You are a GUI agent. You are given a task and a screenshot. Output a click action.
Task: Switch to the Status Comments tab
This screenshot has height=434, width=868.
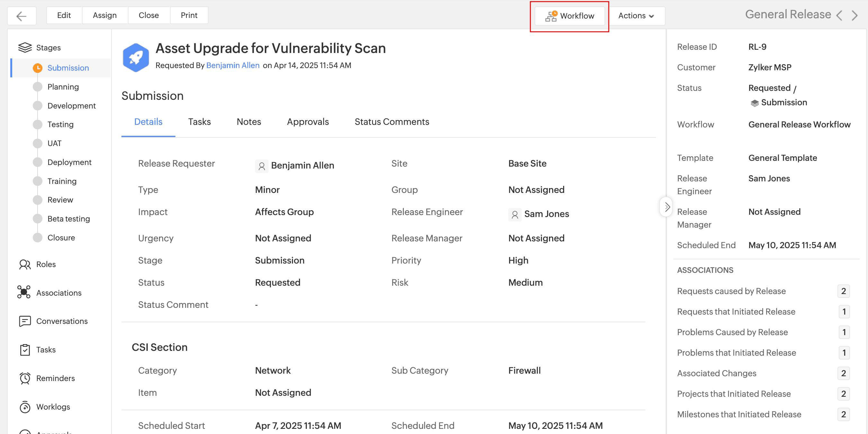[392, 122]
